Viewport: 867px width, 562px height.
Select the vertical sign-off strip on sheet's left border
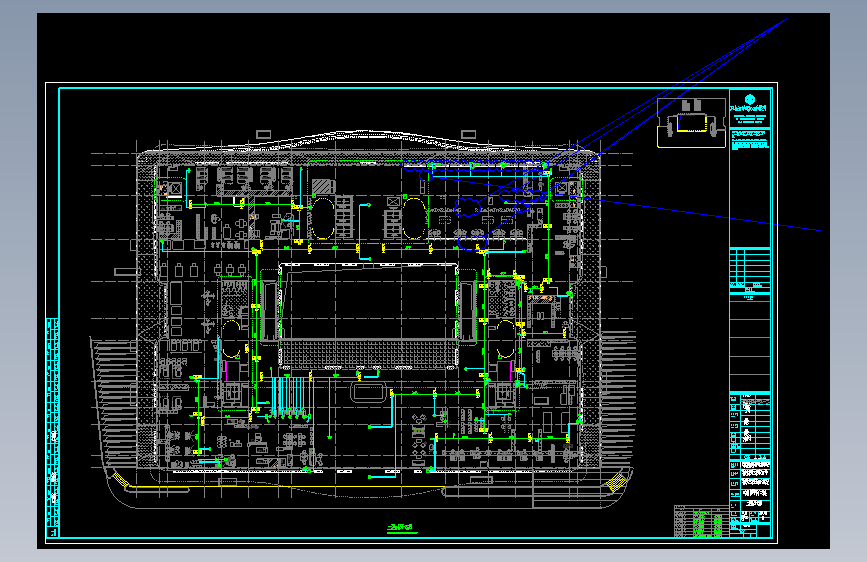(53, 427)
